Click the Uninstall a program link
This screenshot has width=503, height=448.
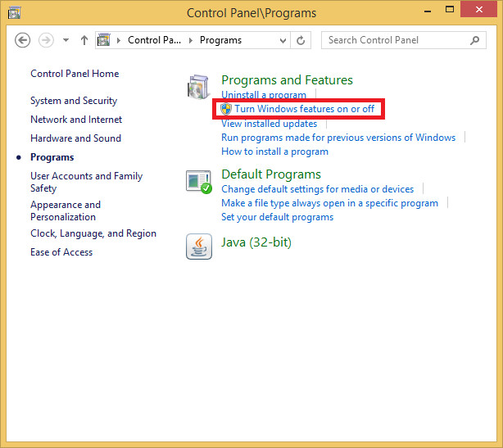point(264,95)
